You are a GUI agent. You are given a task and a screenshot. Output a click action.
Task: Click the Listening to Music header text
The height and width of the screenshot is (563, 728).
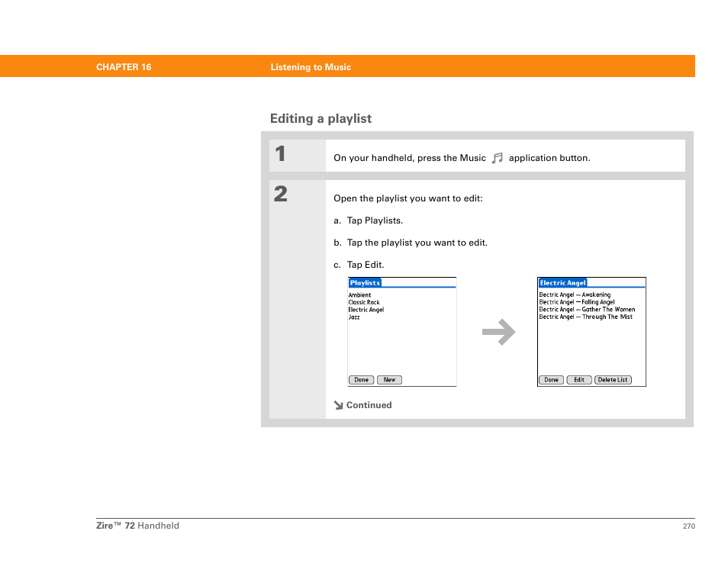[x=311, y=67]
